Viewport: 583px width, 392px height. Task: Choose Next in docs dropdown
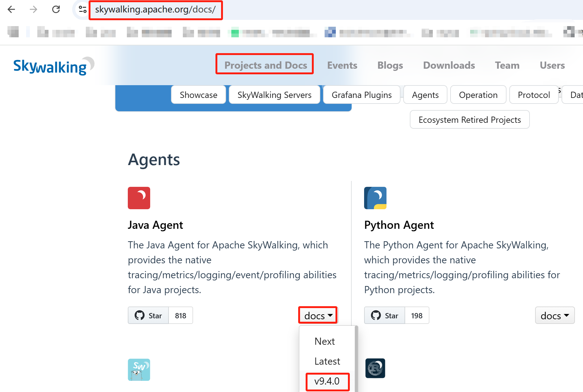pyautogui.click(x=325, y=341)
